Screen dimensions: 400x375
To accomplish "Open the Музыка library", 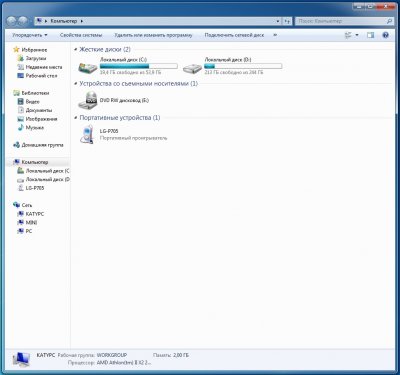I will (35, 128).
